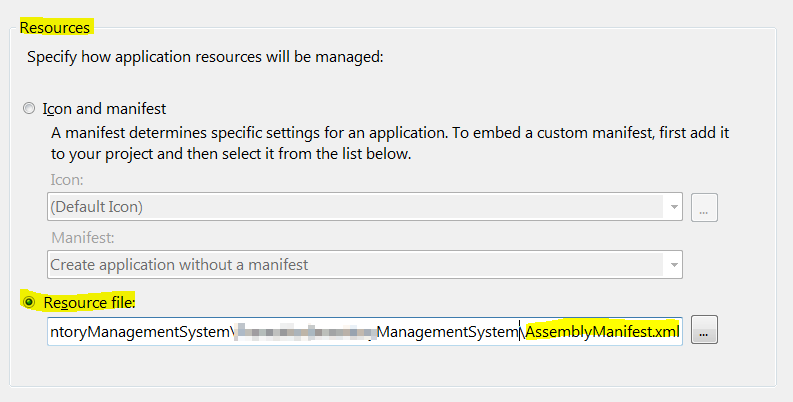Image resolution: width=793 pixels, height=402 pixels.
Task: Click "AssemblyManifest.xml" in the resource path field
Action: point(602,331)
